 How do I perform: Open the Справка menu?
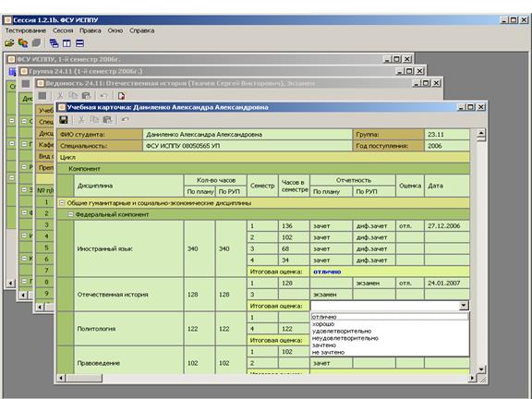point(142,30)
